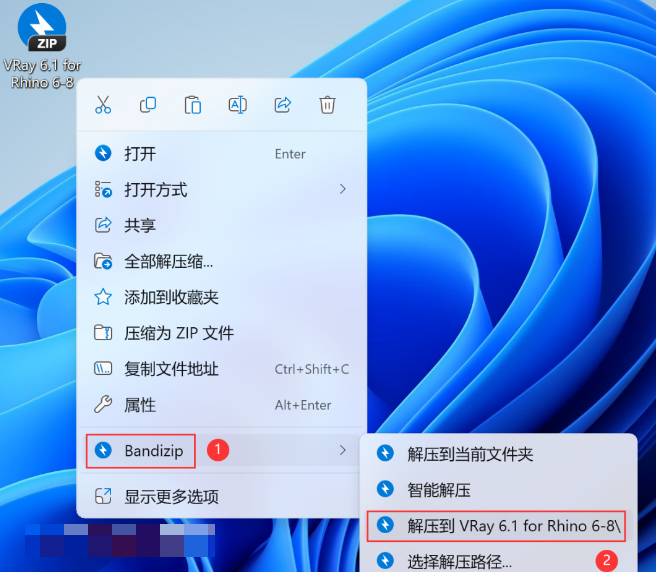This screenshot has width=656, height=572.
Task: Click the icon beside 解压到 VRay 6.1
Action: click(385, 525)
